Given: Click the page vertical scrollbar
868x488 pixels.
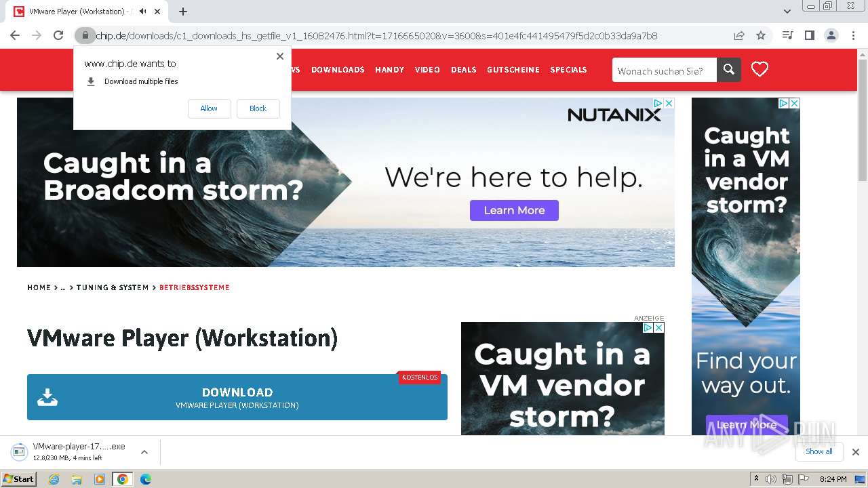Looking at the screenshot, I should [862, 122].
